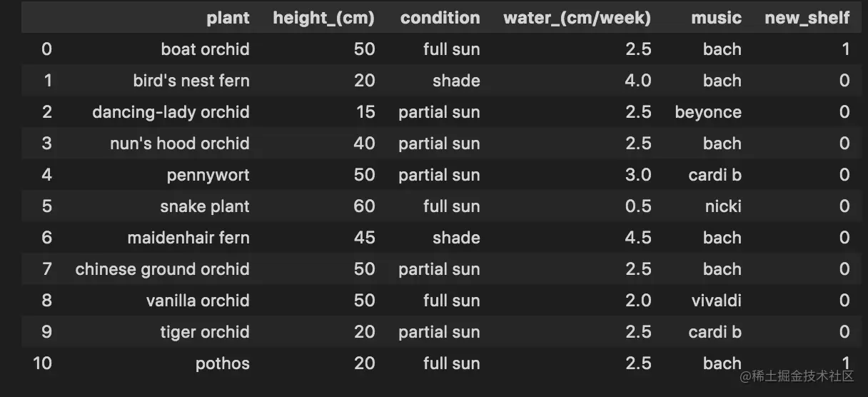Click the 'pothos' plant cell

[x=222, y=363]
